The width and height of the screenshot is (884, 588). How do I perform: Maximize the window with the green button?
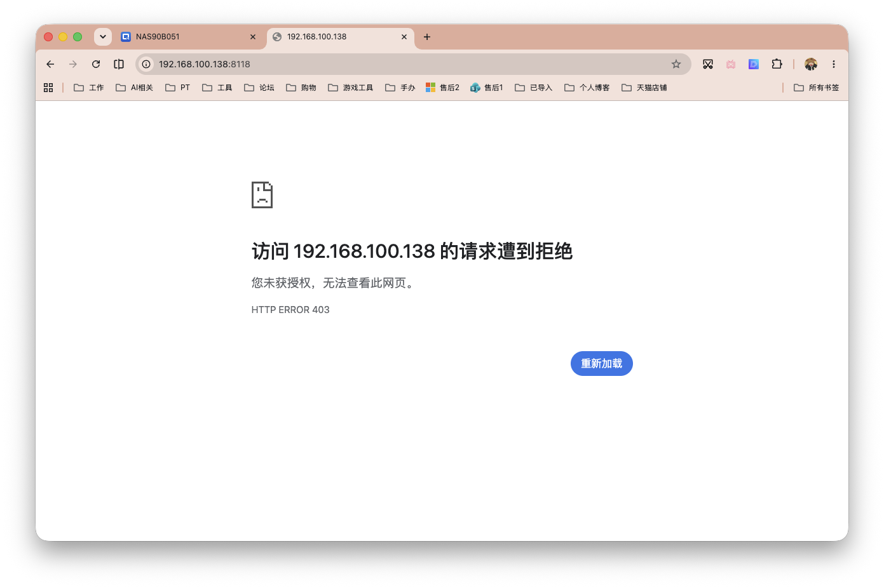78,37
